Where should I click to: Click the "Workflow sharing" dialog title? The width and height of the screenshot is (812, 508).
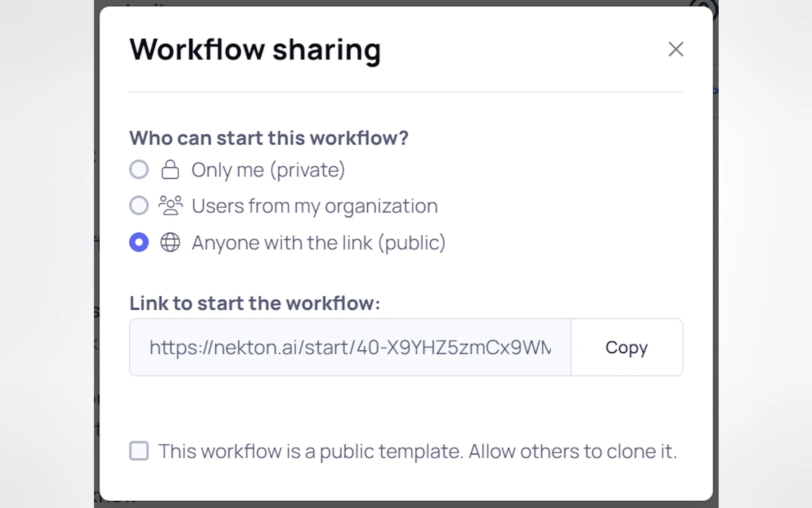[255, 50]
